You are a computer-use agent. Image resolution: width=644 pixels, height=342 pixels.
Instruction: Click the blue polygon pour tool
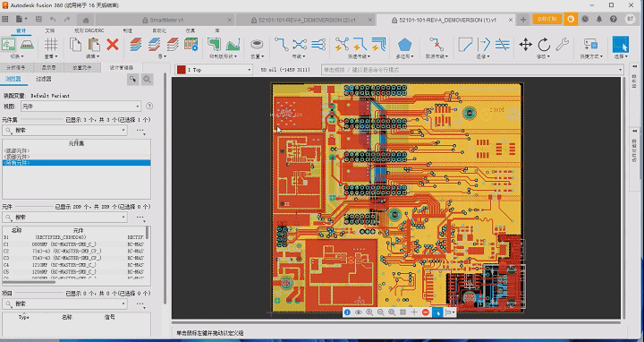pyautogui.click(x=404, y=45)
